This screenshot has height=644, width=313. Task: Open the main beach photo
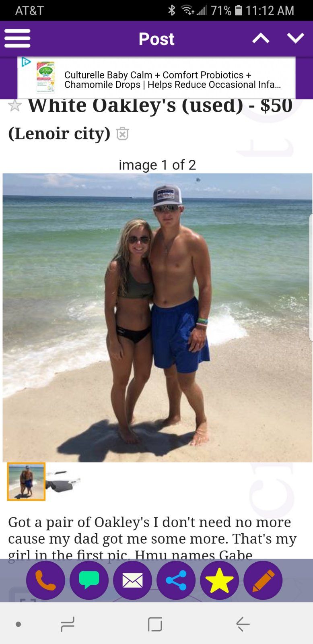[x=157, y=318]
